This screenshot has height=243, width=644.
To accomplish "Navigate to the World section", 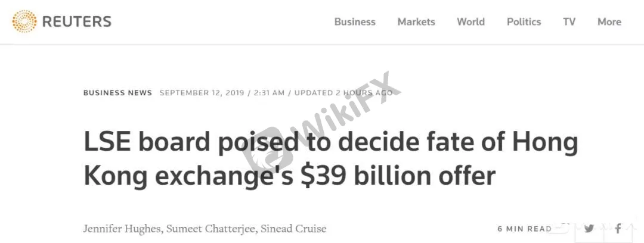I will 470,22.
